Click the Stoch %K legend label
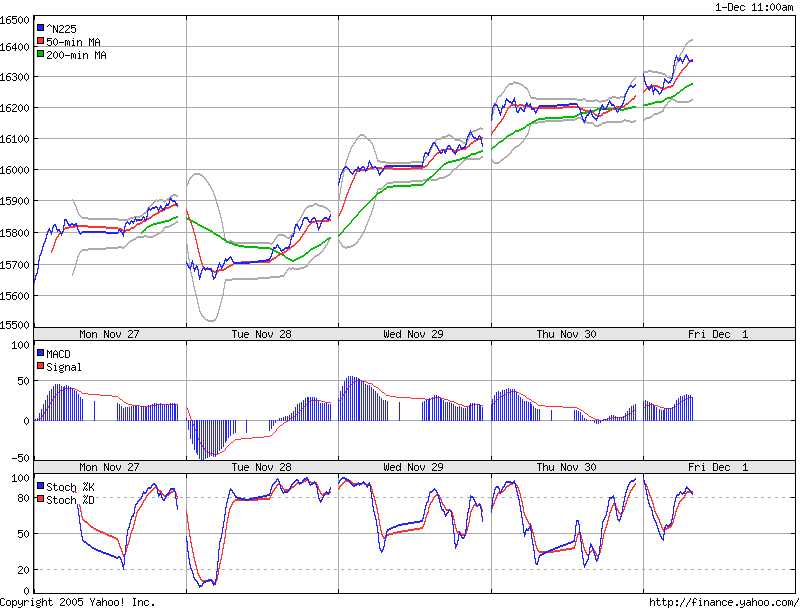The width and height of the screenshot is (800, 608). click(x=70, y=487)
